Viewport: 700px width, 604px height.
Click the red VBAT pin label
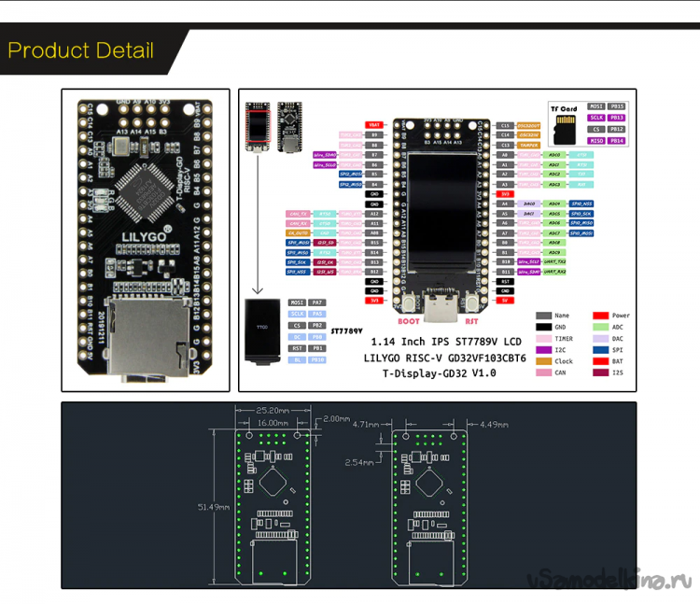tap(374, 124)
